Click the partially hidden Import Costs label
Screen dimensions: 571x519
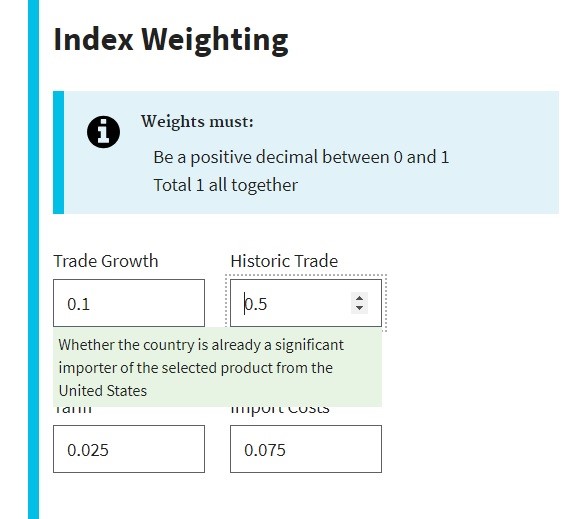280,410
